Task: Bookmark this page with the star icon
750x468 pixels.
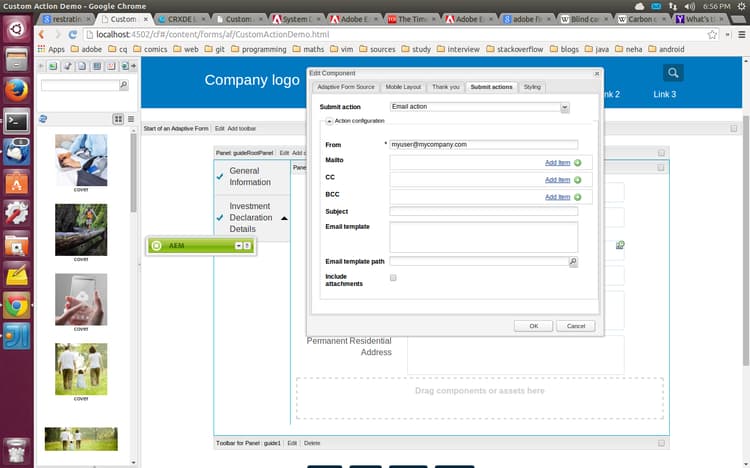Action: tap(712, 34)
